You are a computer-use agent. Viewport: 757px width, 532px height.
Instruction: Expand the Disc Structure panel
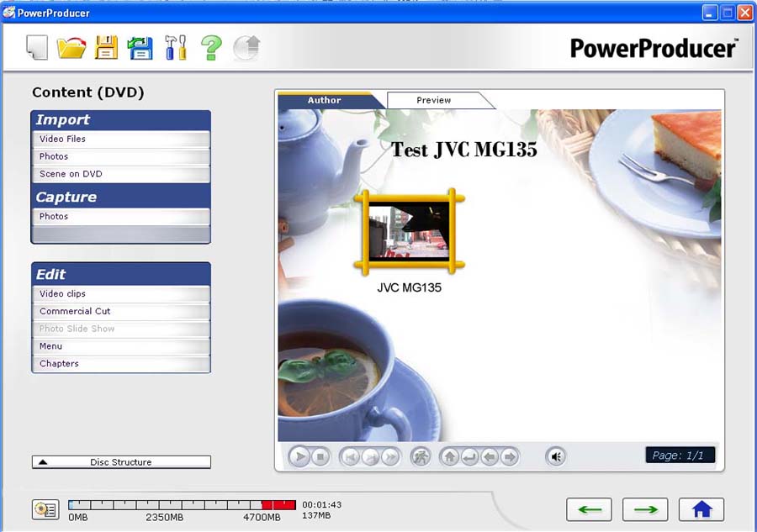tap(121, 462)
